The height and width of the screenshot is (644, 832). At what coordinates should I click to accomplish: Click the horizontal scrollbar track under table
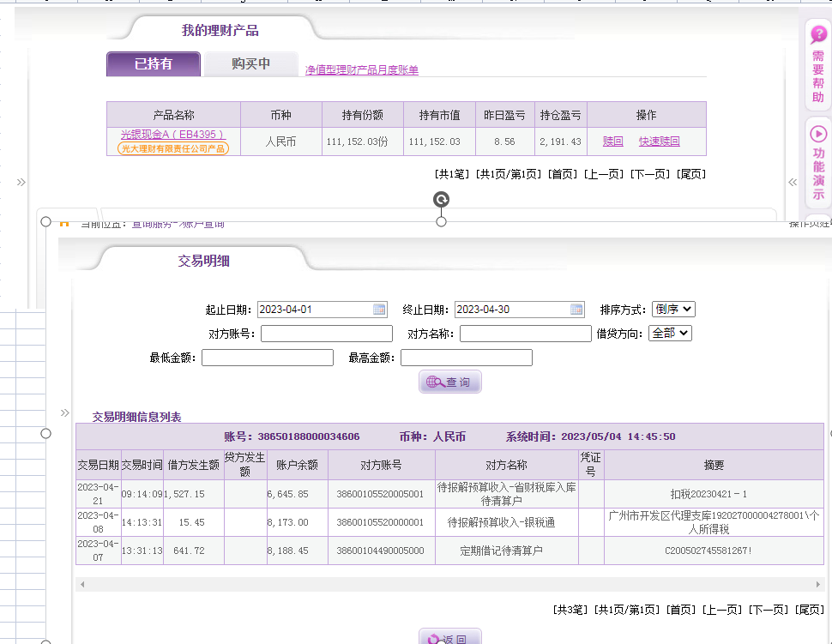click(x=450, y=584)
